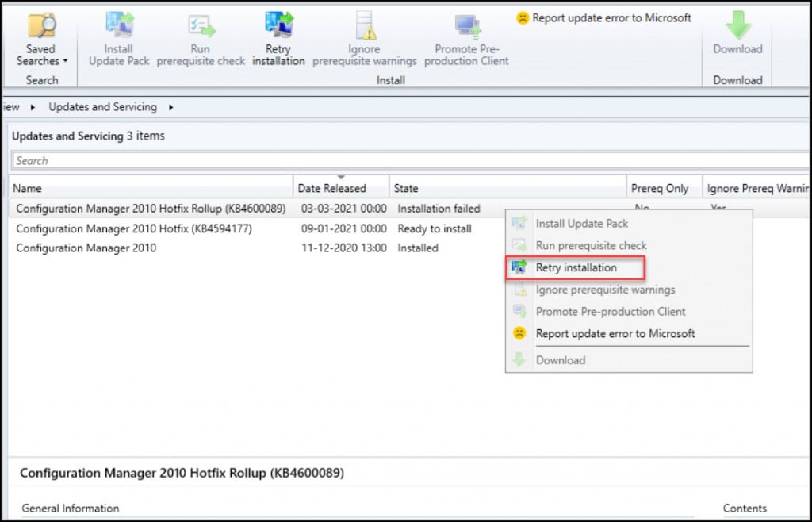This screenshot has height=522, width=812.
Task: Sort by Prereq Only column header
Action: tap(665, 189)
